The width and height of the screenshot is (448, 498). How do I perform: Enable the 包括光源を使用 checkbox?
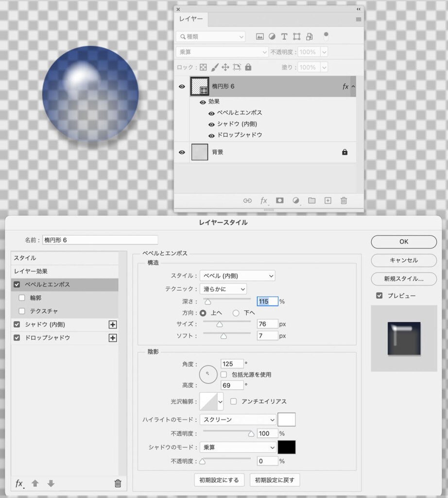224,374
